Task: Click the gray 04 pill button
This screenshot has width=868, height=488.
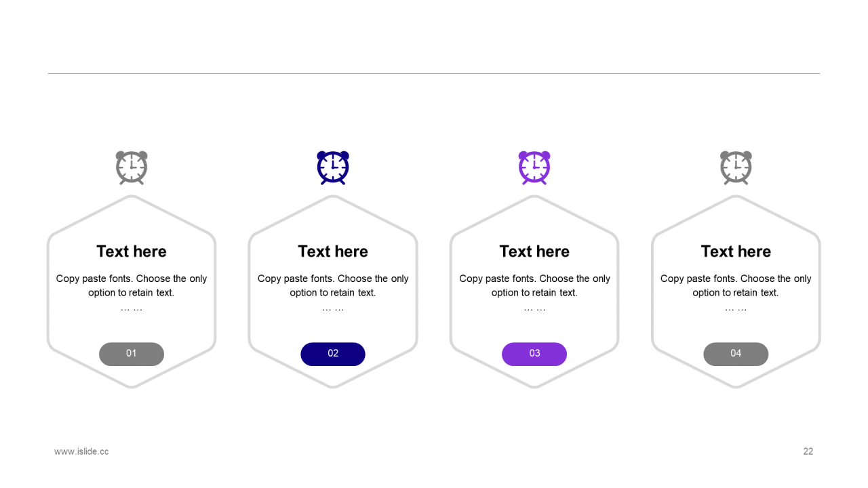Action: (736, 354)
